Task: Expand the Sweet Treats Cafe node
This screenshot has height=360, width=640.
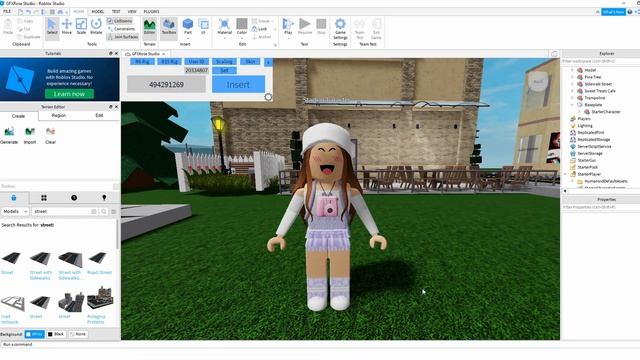Action: pos(573,91)
